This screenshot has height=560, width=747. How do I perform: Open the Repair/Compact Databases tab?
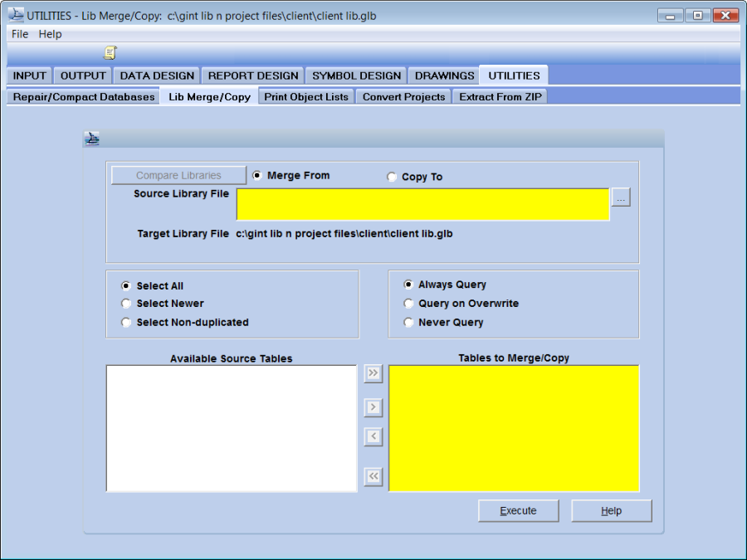click(x=84, y=97)
